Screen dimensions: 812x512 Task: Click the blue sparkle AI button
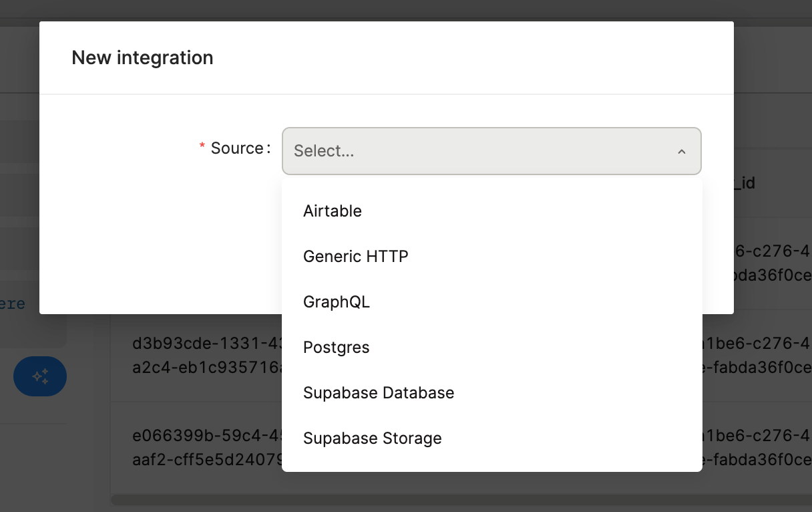(40, 376)
